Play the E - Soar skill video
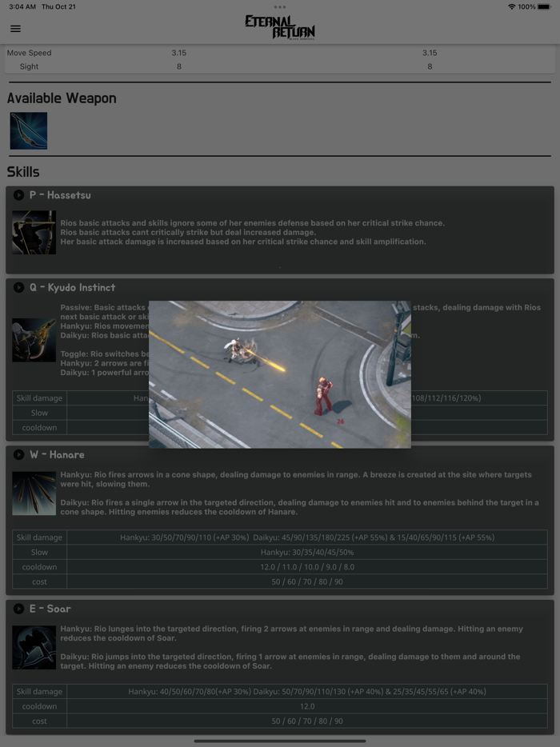 [18, 609]
